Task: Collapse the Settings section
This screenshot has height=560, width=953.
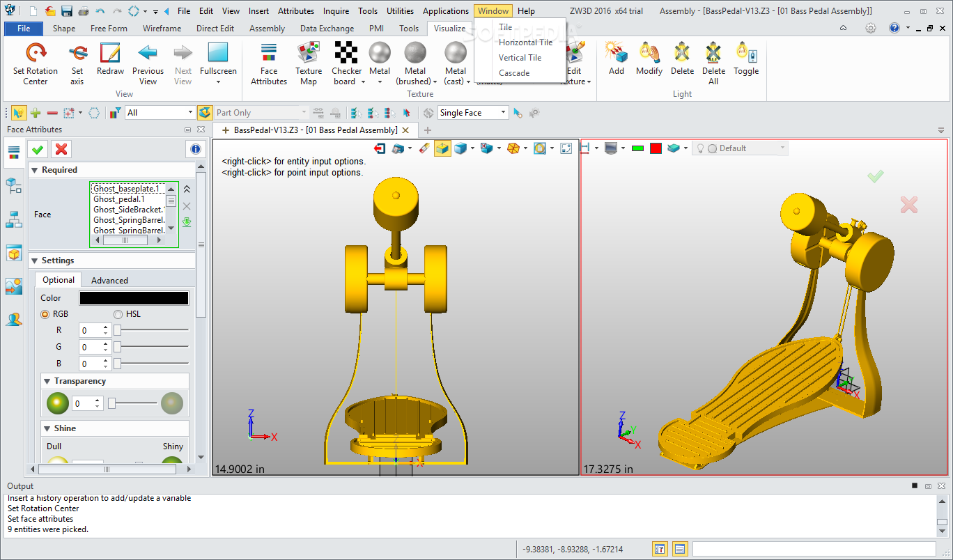Action: 34,260
